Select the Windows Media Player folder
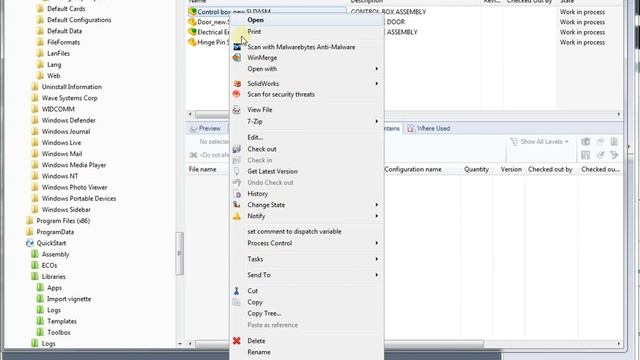The width and height of the screenshot is (640, 360). [x=74, y=165]
